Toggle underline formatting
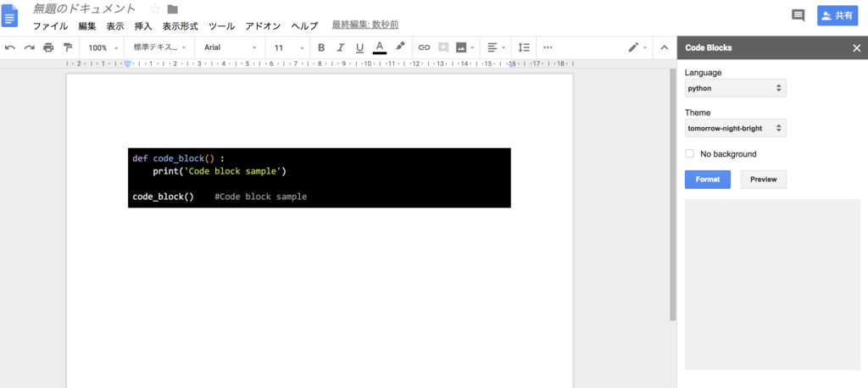 tap(359, 47)
